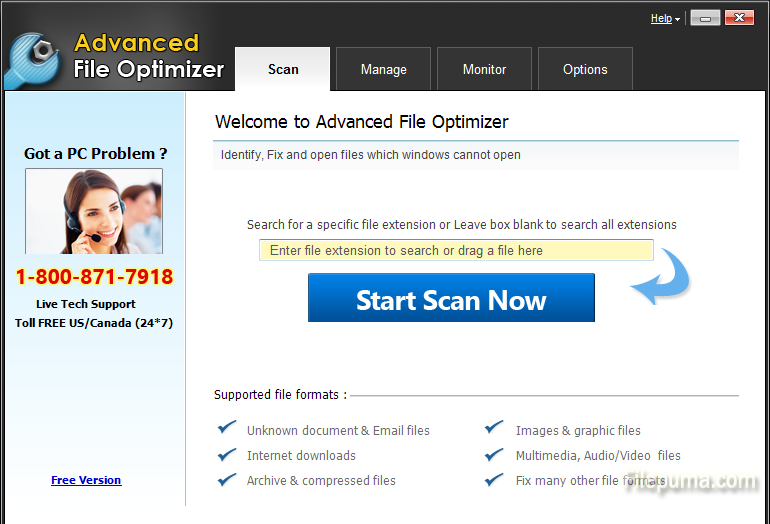770x524 pixels.
Task: Go to the Monitor tab
Action: tap(484, 69)
